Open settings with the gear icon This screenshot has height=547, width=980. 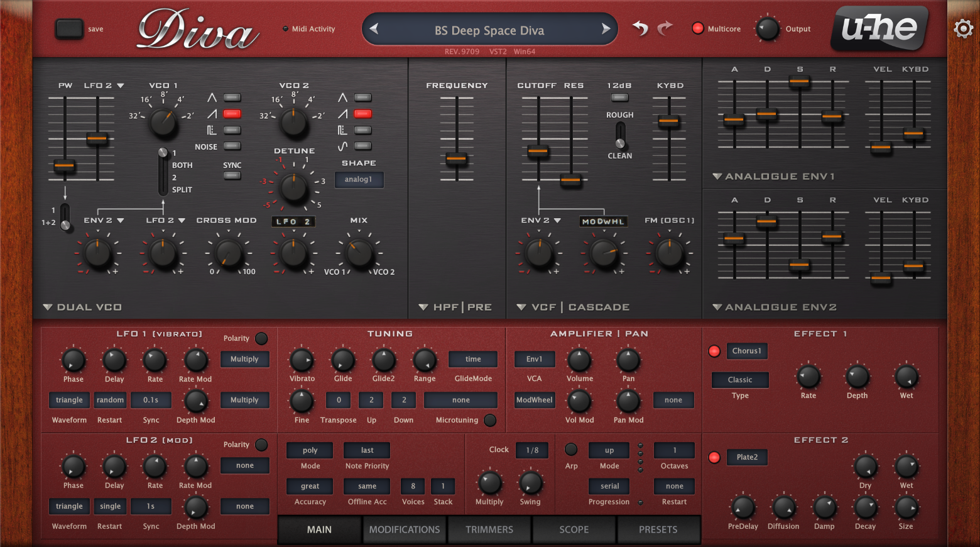[x=963, y=28]
